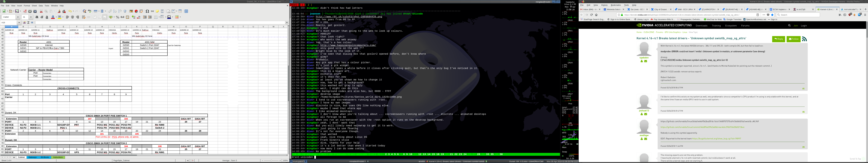Click the NVIDIA site search magnifier icon
This screenshot has width=868, height=163.
(789, 26)
